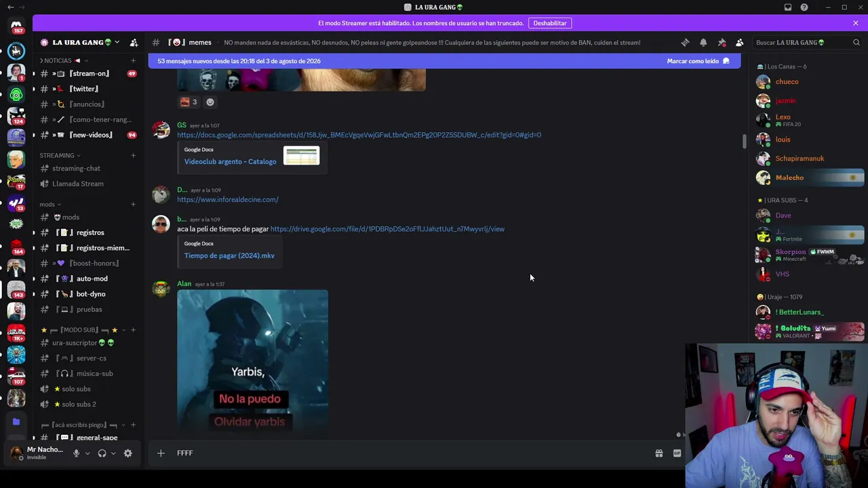Open the new-videos channel
This screenshot has width=868, height=488.
(x=89, y=135)
